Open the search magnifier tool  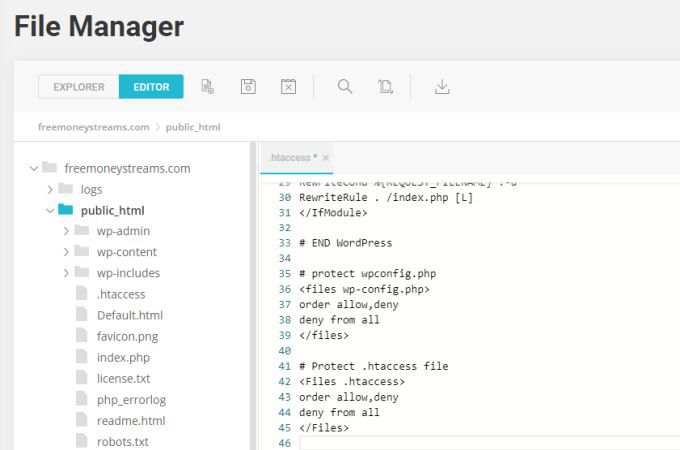tap(345, 87)
